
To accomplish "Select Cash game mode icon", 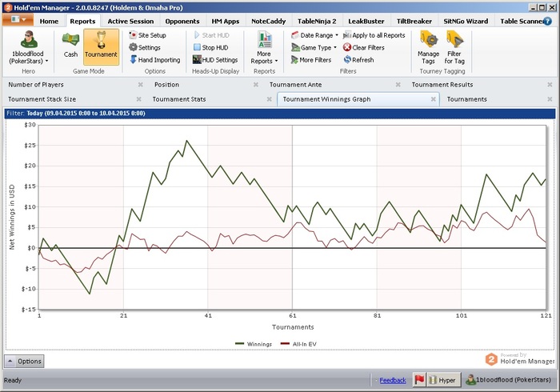I will [71, 45].
